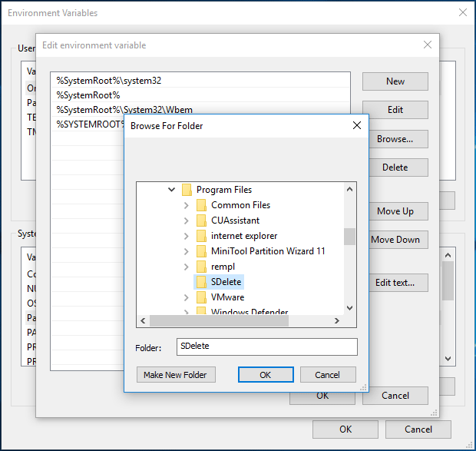Expand the rempl folder

(x=186, y=267)
